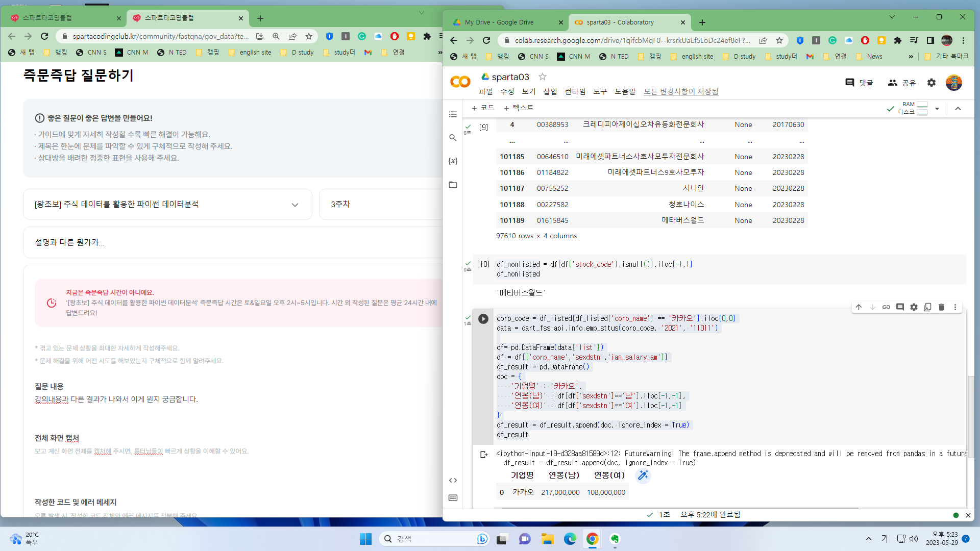The height and width of the screenshot is (551, 980).
Task: Move the code cell up
Action: click(859, 307)
